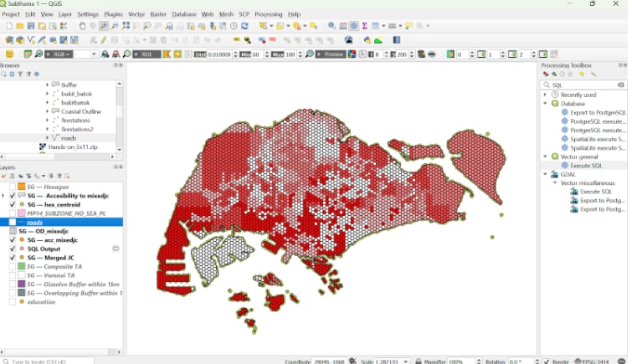Click the MP14_SUBZONE_NO_SEA_PL pink color swatch
The width and height of the screenshot is (632, 364).
(21, 213)
